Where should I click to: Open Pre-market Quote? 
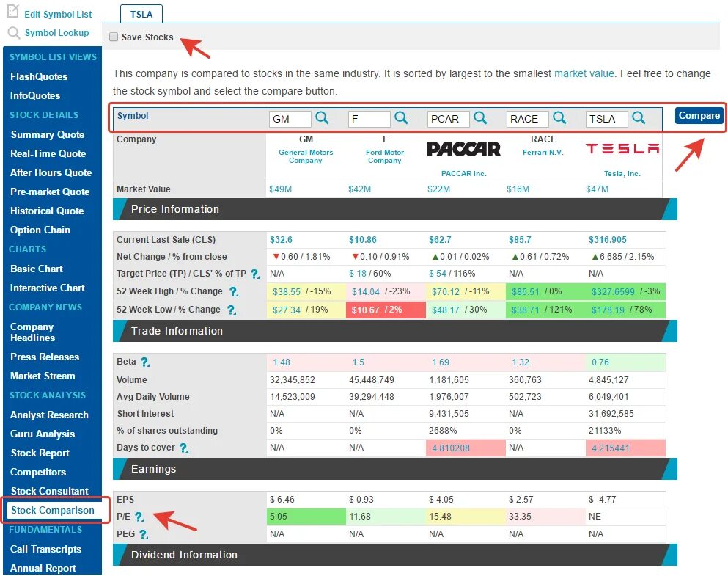pos(50,192)
